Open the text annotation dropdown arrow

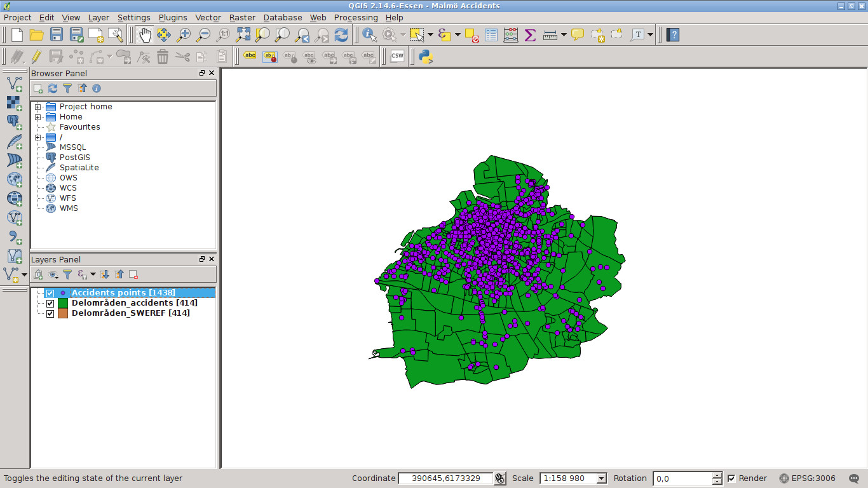click(x=651, y=35)
